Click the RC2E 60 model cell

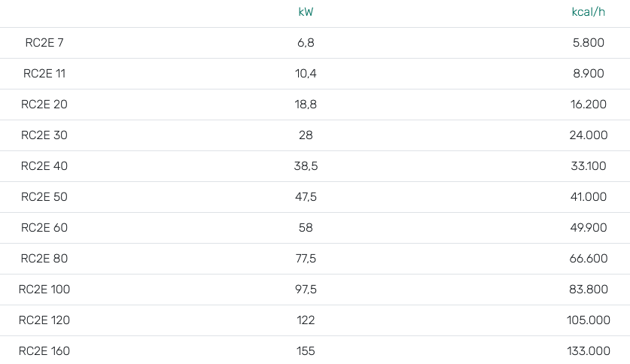click(x=44, y=228)
